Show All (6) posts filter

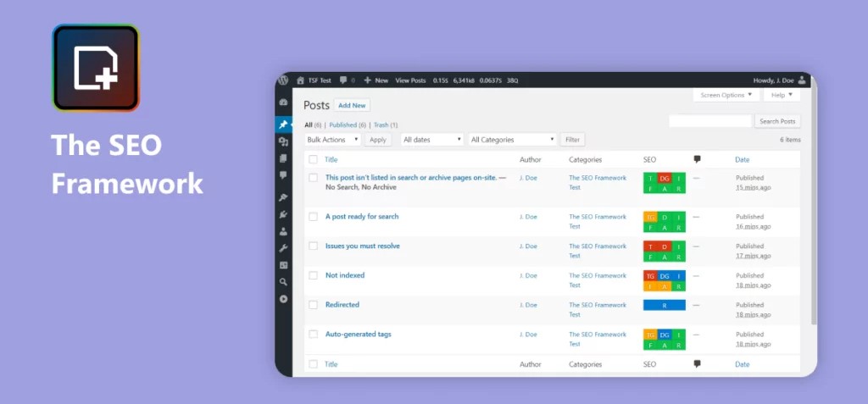click(x=313, y=125)
